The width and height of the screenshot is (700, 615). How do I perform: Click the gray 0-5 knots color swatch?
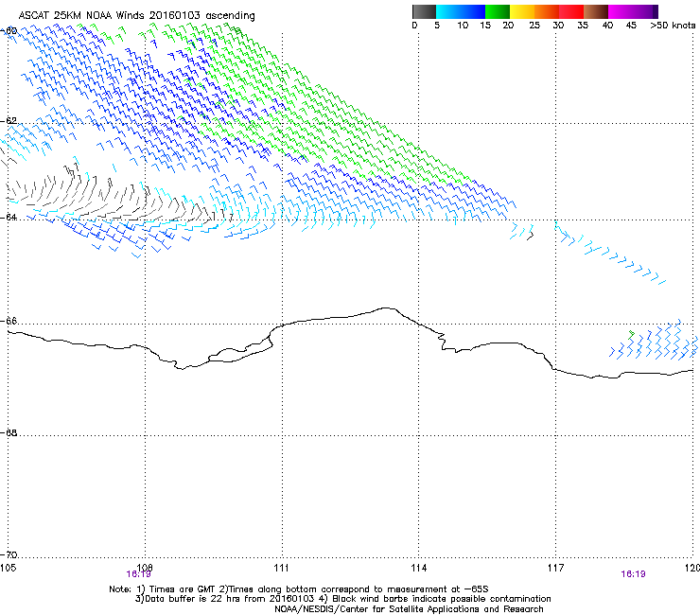pyautogui.click(x=424, y=11)
